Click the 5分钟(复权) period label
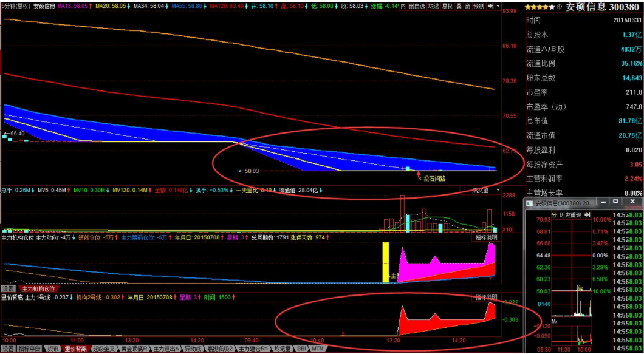Screen dimensions: 644x354 tap(16, 6)
